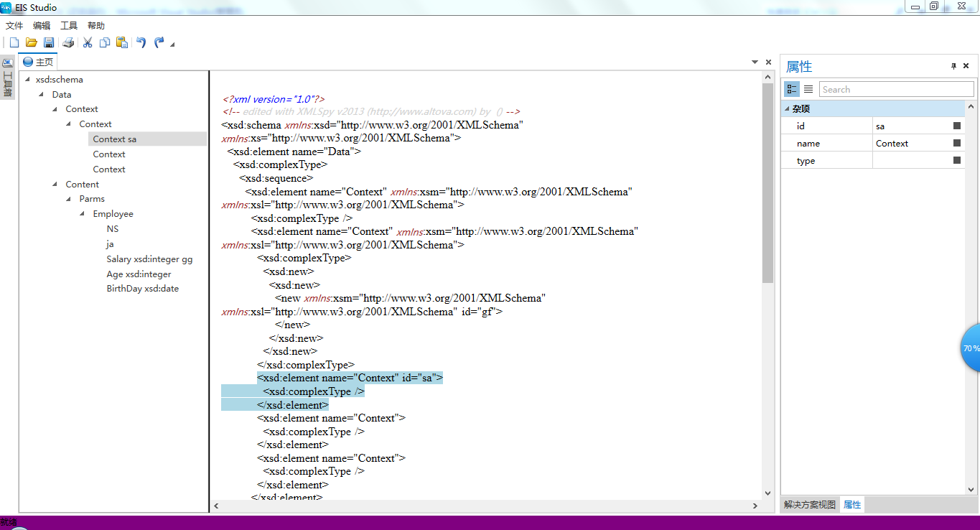Click the <?xml version="1.0"?> line
The image size is (980, 530).
[x=274, y=99]
